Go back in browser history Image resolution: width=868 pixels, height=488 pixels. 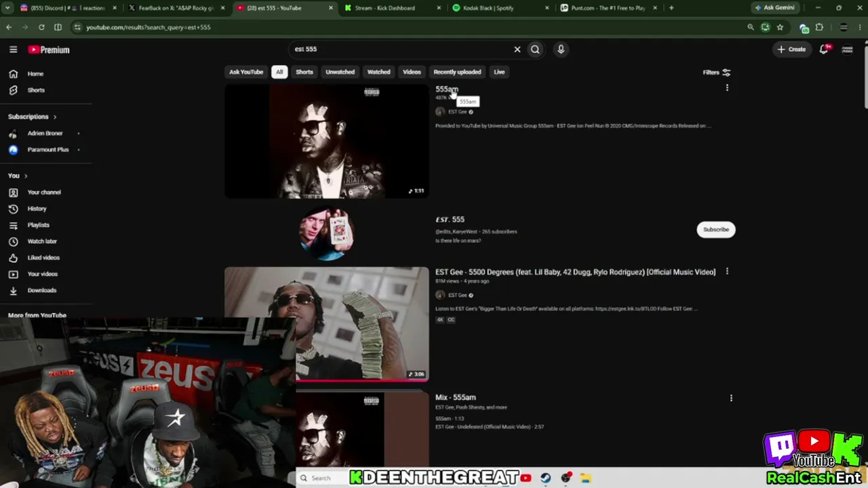coord(9,27)
